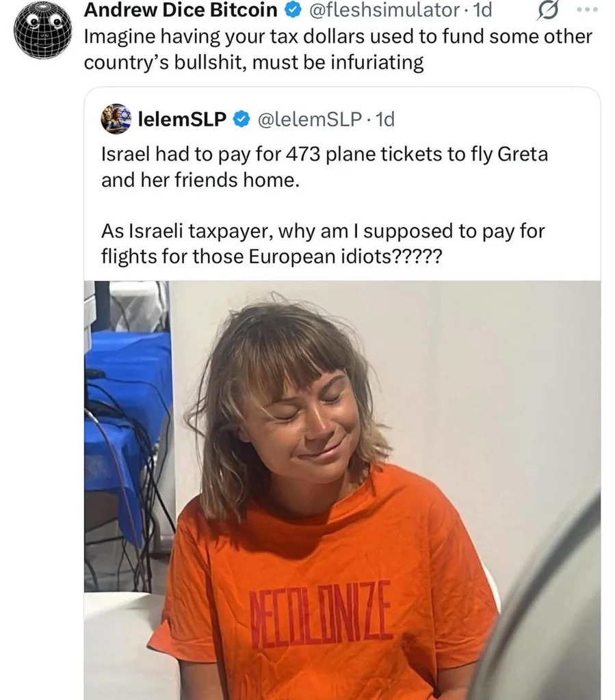
Task: Click the DECOLONIZE text on the orange shirt
Action: [321, 613]
